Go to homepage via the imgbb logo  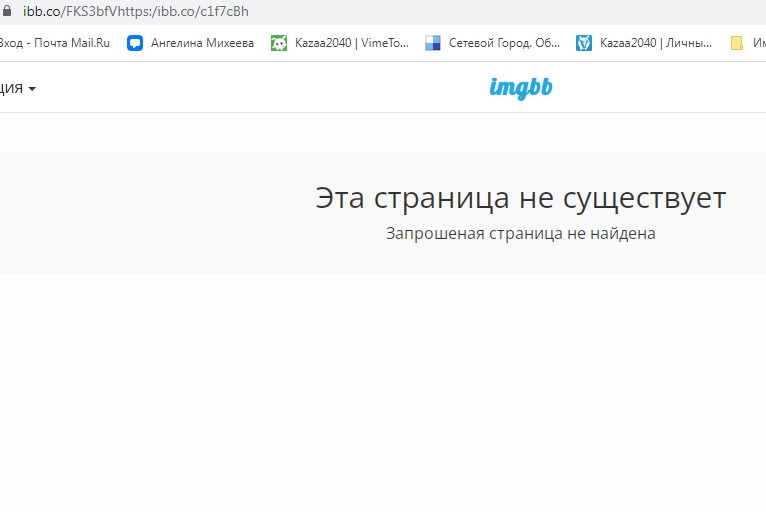(520, 88)
